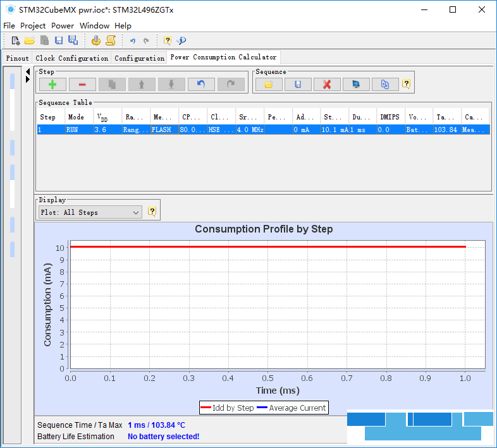The image size is (497, 448).
Task: Add a new step with the green plus
Action: (52, 84)
